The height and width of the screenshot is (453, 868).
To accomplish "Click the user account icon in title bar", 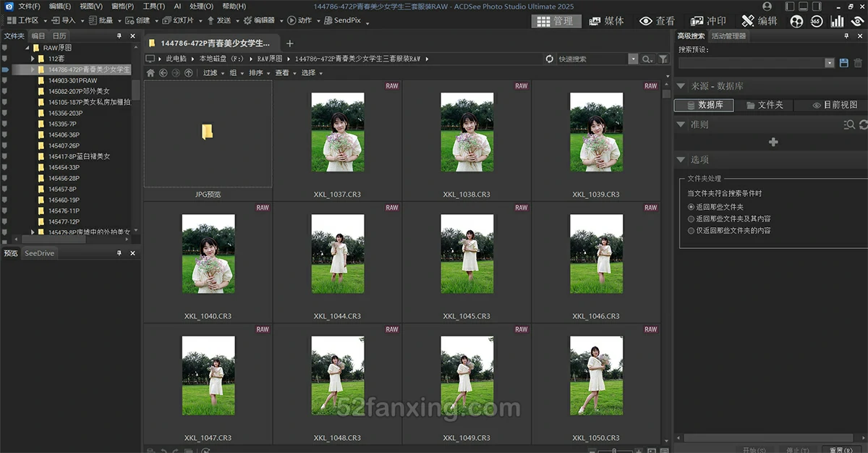I will (x=767, y=6).
